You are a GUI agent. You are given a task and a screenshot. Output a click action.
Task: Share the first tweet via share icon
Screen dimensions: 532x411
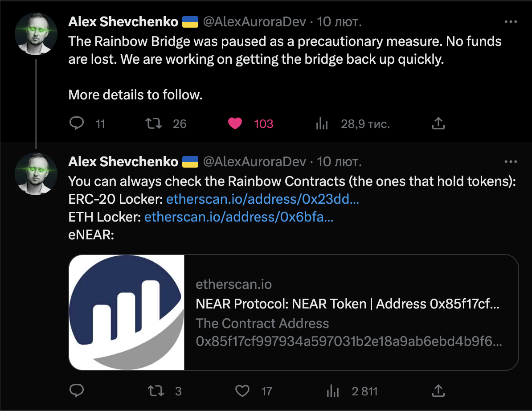coord(438,123)
